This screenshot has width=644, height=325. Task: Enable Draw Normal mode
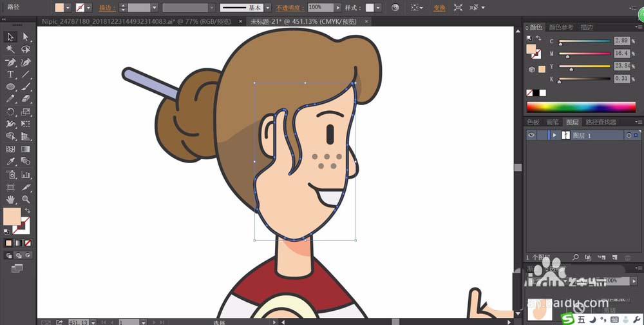tap(9, 255)
